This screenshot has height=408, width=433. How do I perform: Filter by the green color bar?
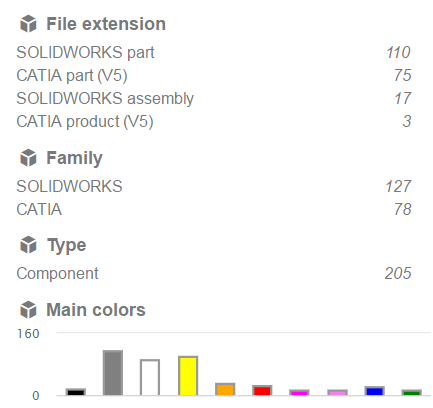[412, 392]
